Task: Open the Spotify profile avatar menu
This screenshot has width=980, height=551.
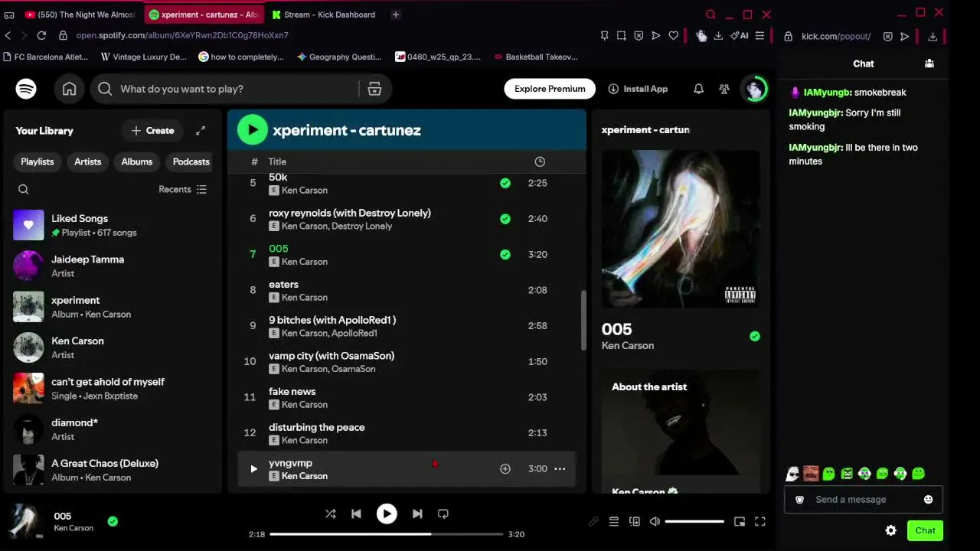Action: pyautogui.click(x=755, y=89)
